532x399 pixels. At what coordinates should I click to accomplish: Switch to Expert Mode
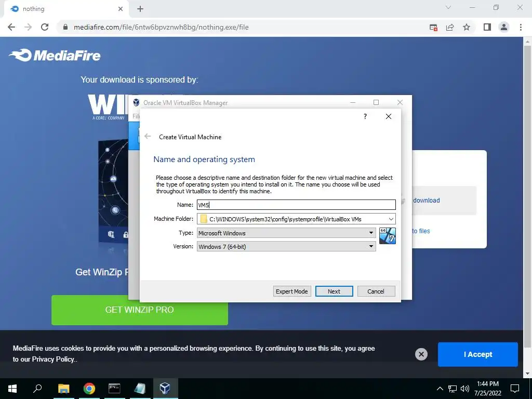point(292,291)
